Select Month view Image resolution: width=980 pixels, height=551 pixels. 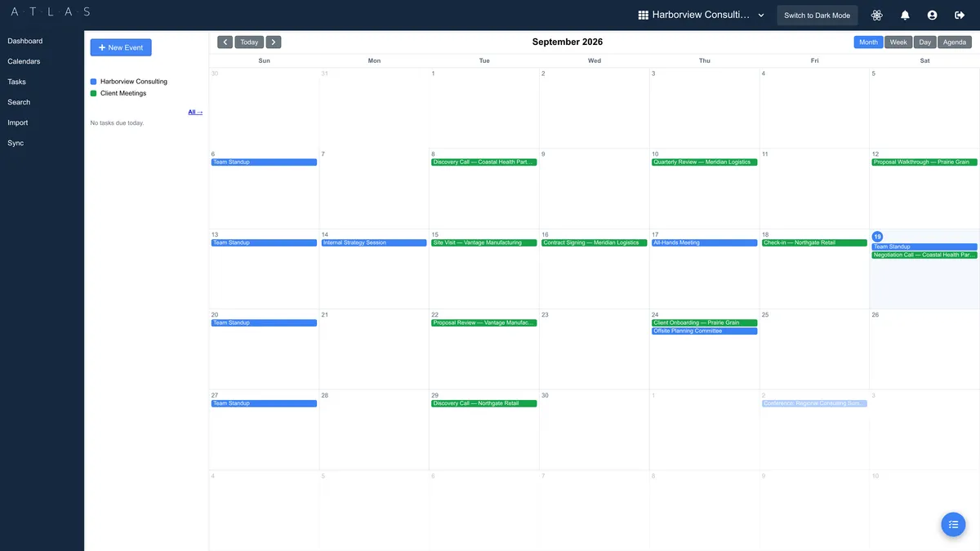(x=868, y=42)
